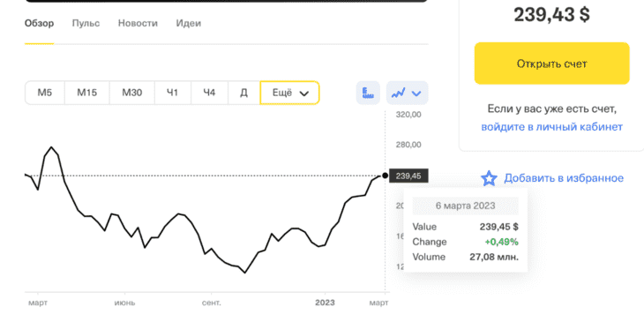Select the Д daily interval
Viewport: 644px width, 322px height.
pyautogui.click(x=244, y=93)
